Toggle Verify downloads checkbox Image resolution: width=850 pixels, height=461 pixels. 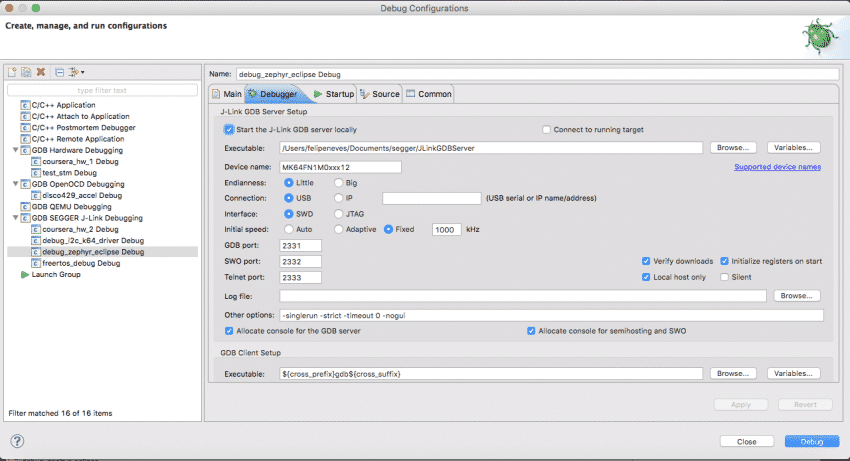(646, 261)
